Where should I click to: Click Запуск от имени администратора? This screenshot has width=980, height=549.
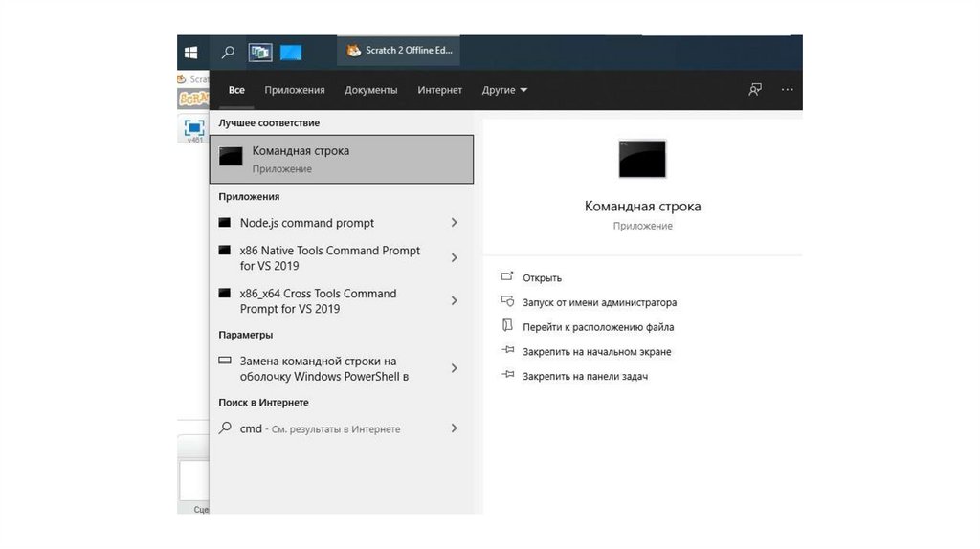click(x=599, y=302)
